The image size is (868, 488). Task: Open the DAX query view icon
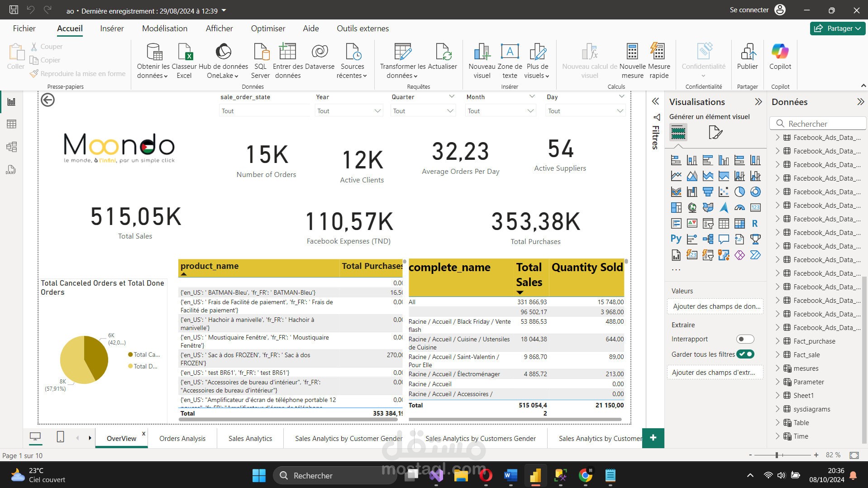pos(11,170)
